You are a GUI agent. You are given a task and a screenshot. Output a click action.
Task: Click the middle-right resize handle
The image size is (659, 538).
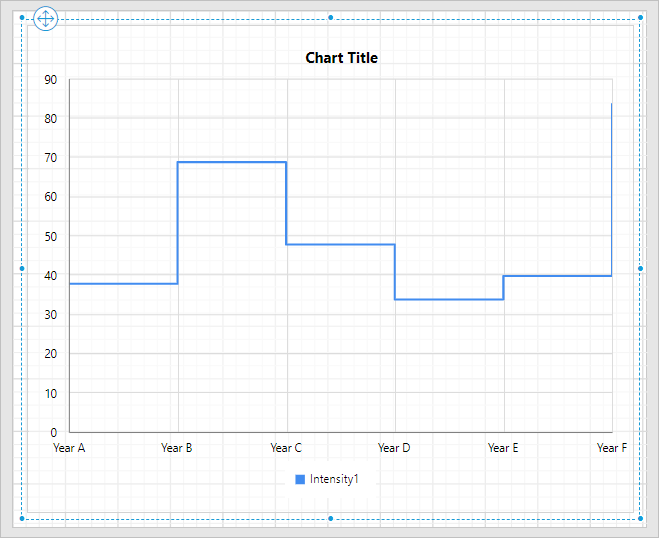point(640,268)
